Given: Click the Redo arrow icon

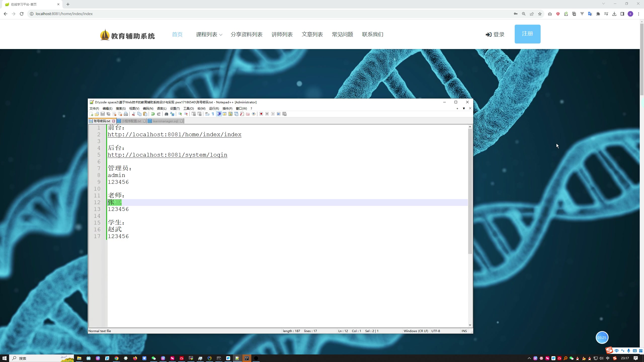Looking at the screenshot, I should coord(159,114).
